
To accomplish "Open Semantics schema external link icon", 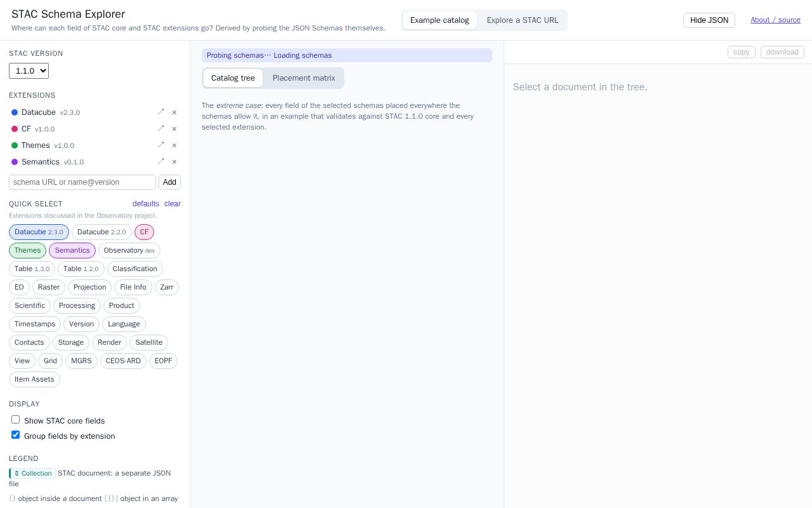I will tap(161, 161).
